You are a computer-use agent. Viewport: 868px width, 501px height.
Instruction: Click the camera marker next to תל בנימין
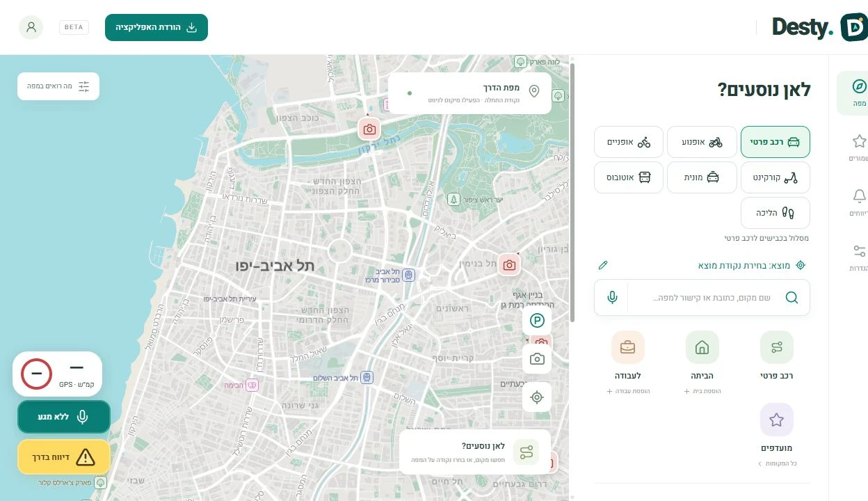pyautogui.click(x=509, y=264)
